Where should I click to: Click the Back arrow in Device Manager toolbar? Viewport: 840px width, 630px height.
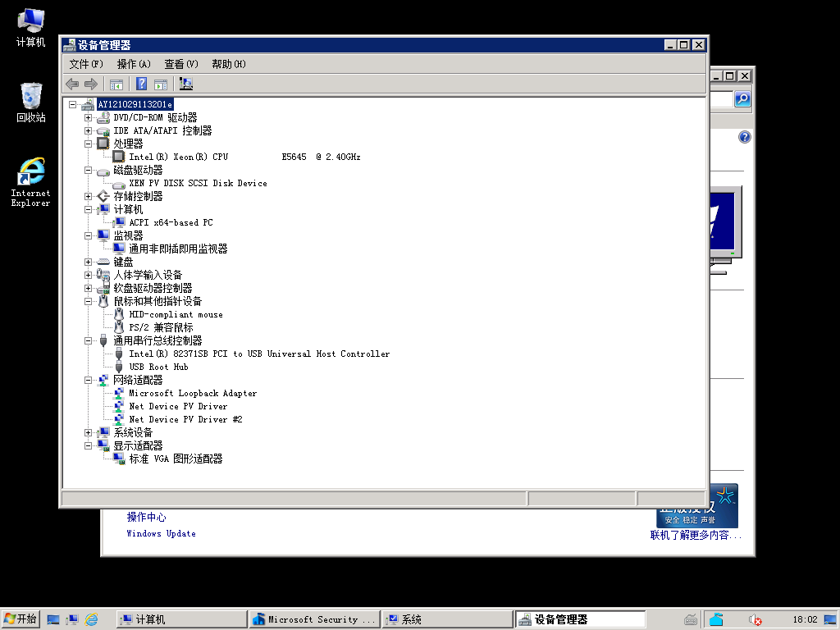72,84
